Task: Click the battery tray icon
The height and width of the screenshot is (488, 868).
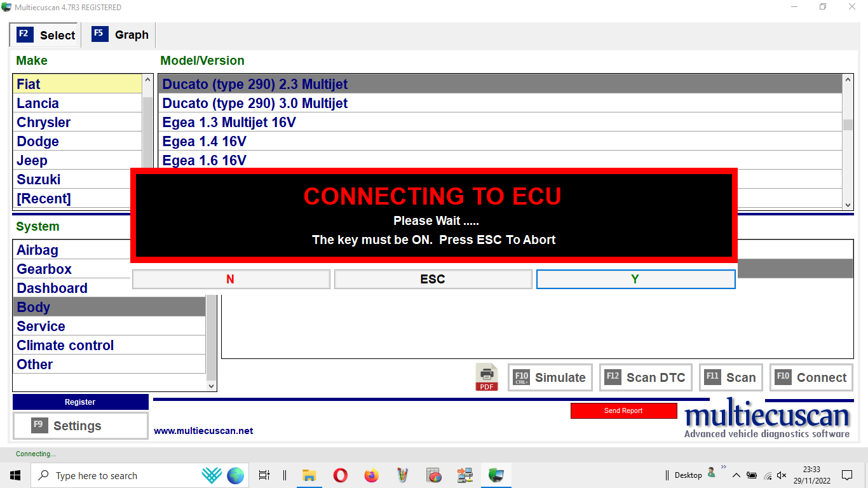Action: pos(752,475)
